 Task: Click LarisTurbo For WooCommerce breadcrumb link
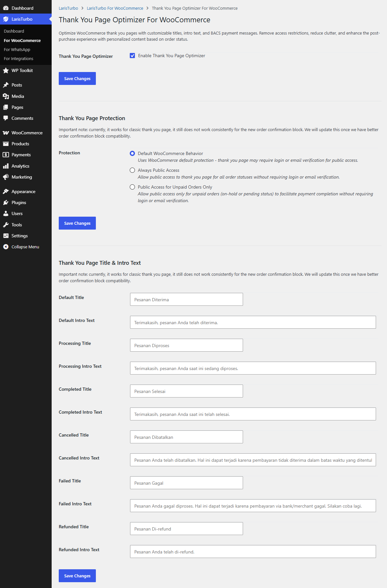[115, 8]
